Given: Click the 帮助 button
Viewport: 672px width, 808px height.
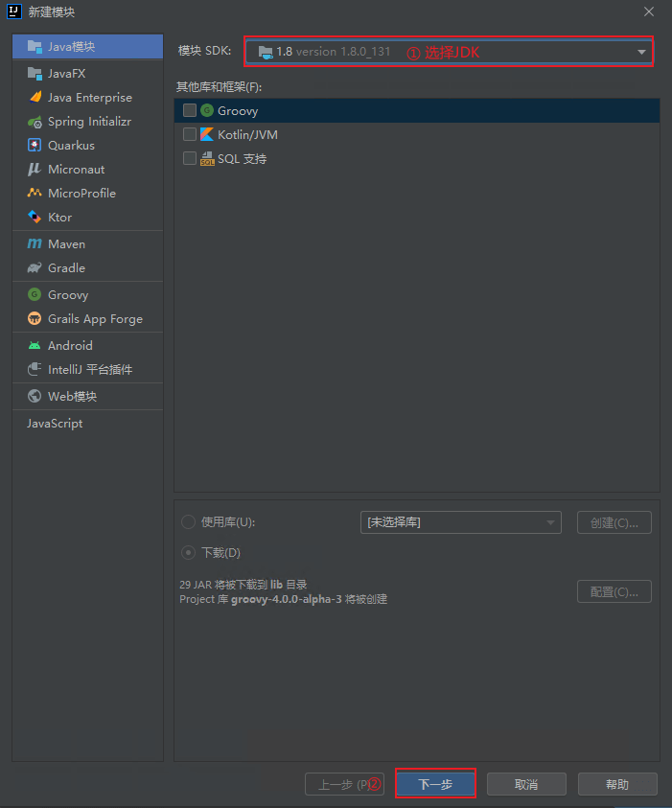Looking at the screenshot, I should click(617, 784).
